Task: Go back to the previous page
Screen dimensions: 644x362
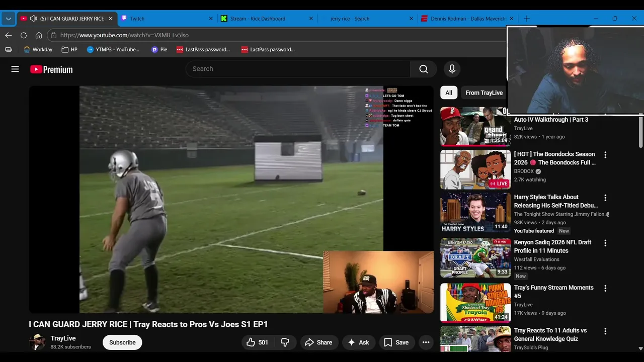Action: tap(9, 35)
